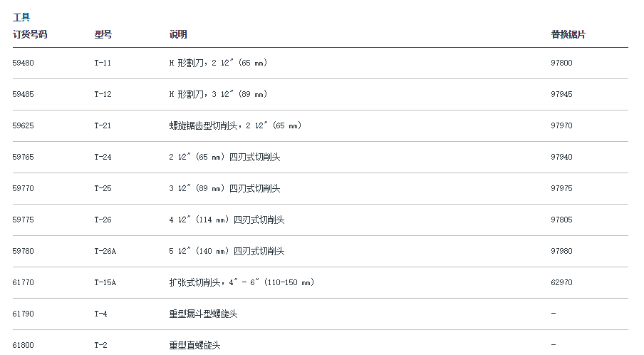Click the 说明 column header
The image size is (644, 355).
178,34
